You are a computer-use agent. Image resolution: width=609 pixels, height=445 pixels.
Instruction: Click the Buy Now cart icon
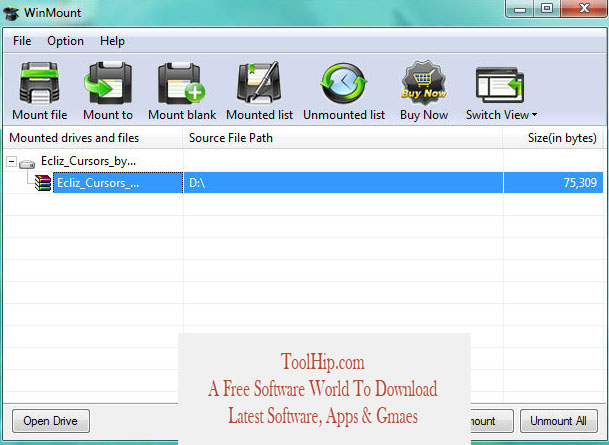pos(424,83)
